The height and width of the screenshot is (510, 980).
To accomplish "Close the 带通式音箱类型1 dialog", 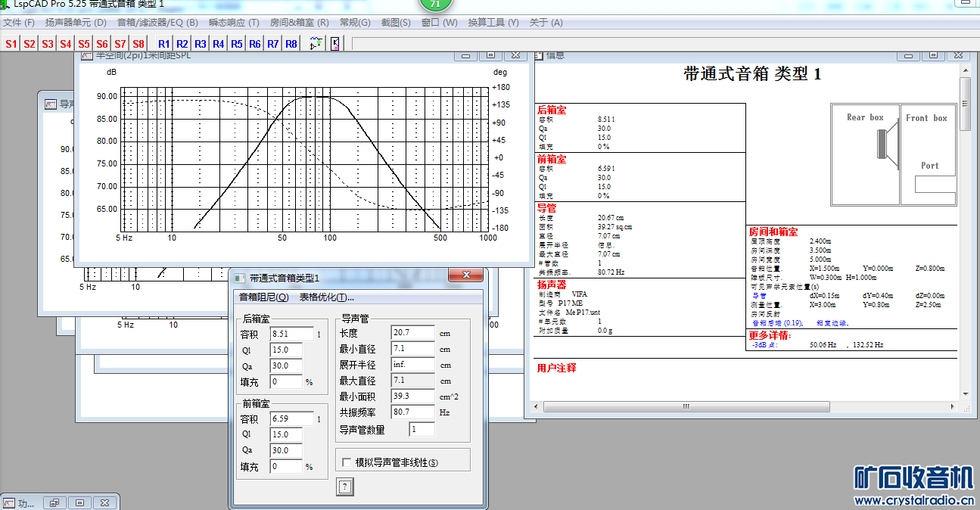I will point(465,275).
